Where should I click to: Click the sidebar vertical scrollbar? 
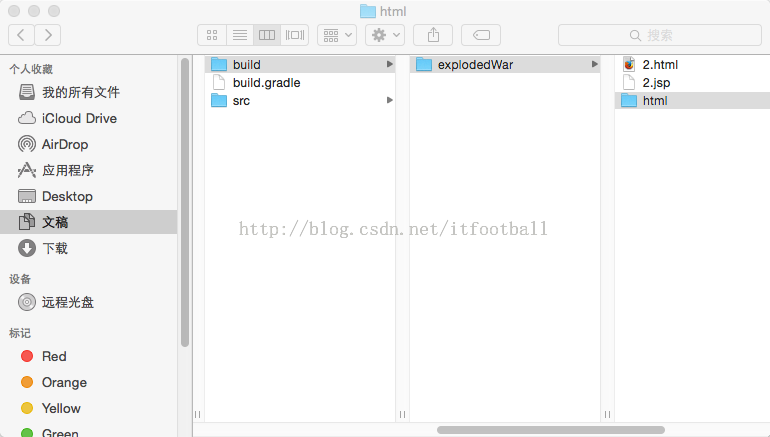click(x=185, y=202)
